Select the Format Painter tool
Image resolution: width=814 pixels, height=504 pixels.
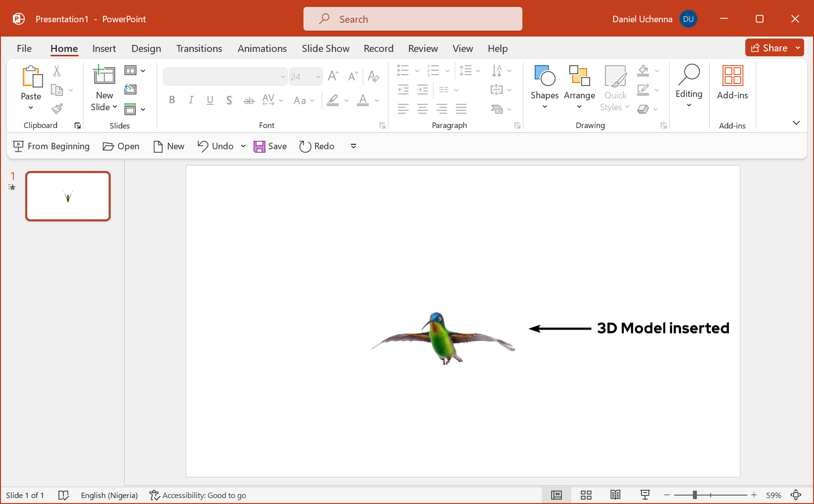coord(56,108)
